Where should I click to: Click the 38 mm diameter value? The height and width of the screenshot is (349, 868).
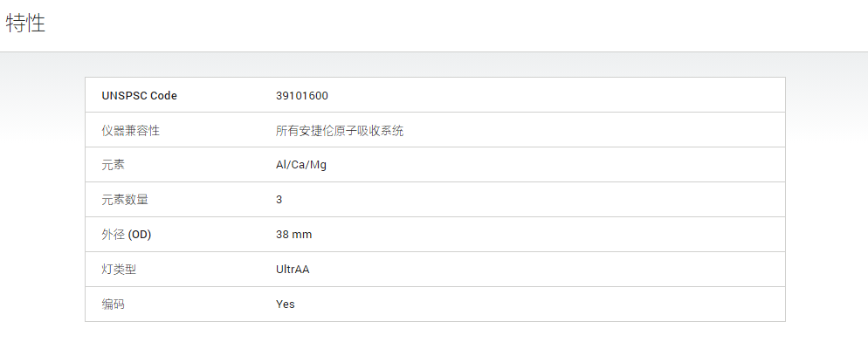[294, 235]
